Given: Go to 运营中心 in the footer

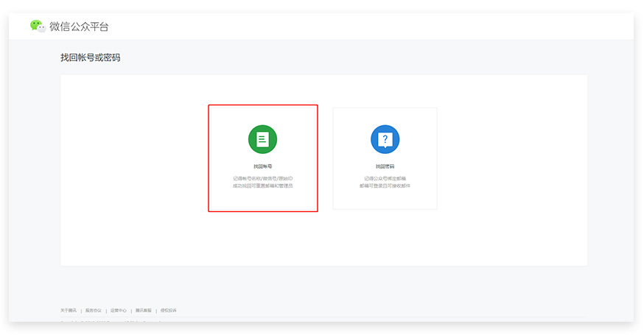Looking at the screenshot, I should pyautogui.click(x=118, y=310).
